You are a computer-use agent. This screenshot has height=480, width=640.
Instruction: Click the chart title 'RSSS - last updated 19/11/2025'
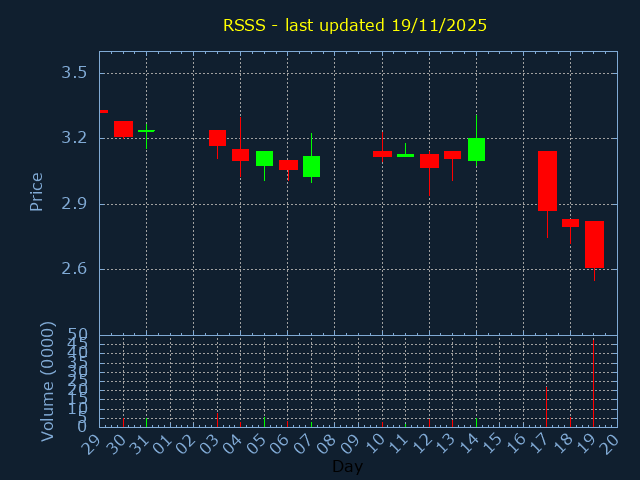coord(355,25)
